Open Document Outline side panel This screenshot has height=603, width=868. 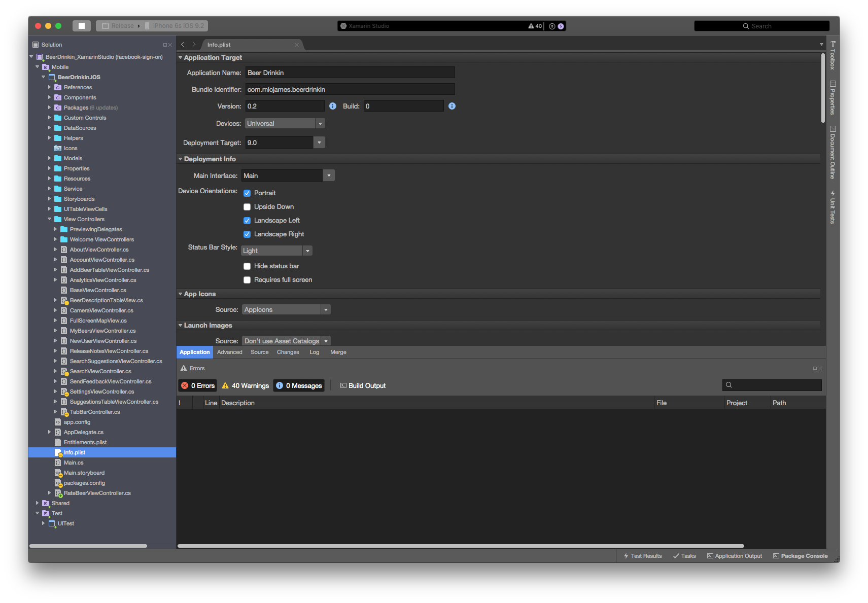[x=832, y=152]
